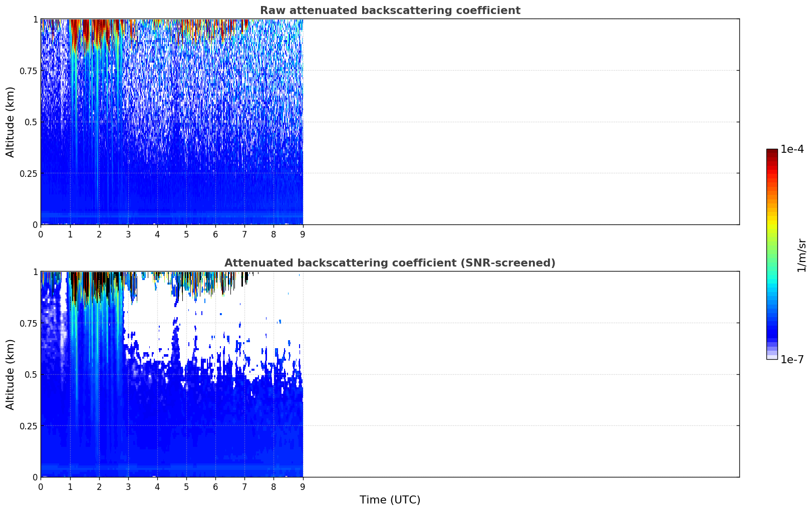
Task: Click altitude tick '1' at top of raw plot
Action: tap(35, 19)
